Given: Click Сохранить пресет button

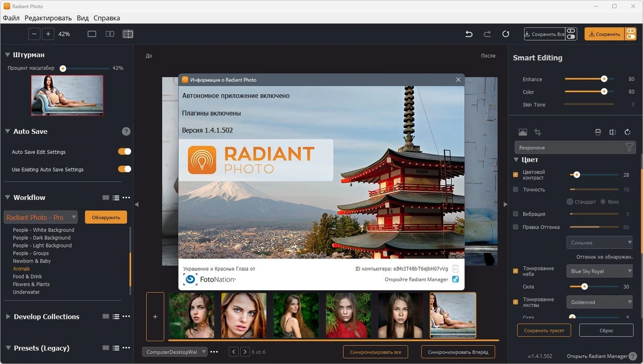Looking at the screenshot, I should pyautogui.click(x=544, y=330).
